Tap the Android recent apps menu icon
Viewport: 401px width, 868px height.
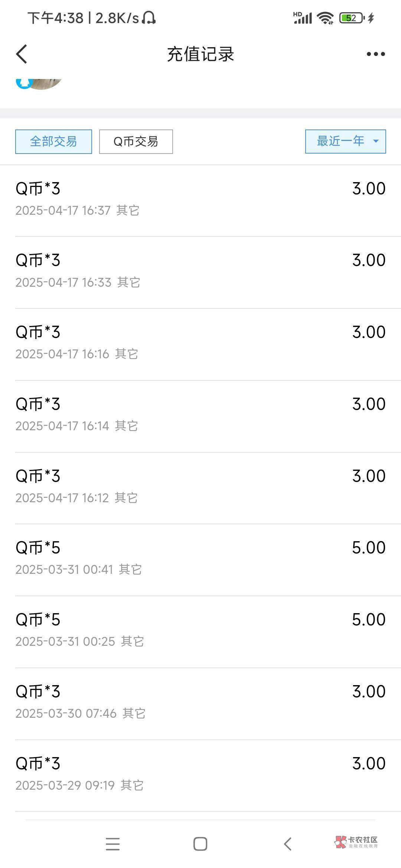(x=113, y=844)
